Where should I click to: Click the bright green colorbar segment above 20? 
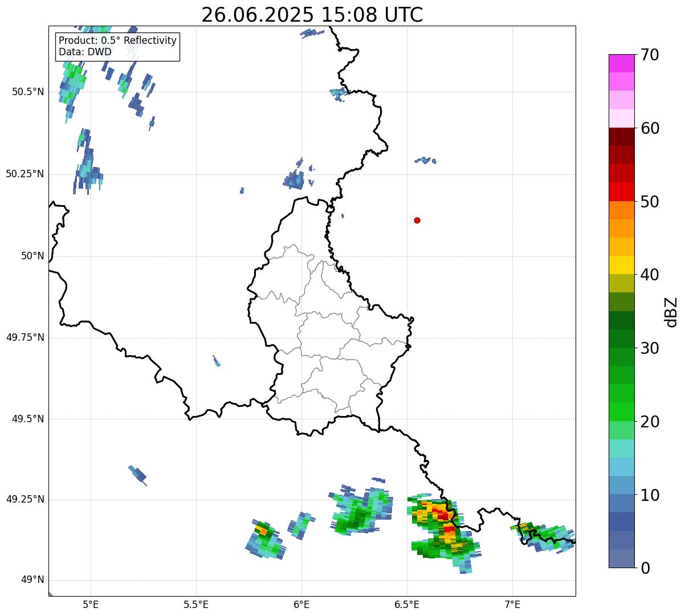coord(622,411)
